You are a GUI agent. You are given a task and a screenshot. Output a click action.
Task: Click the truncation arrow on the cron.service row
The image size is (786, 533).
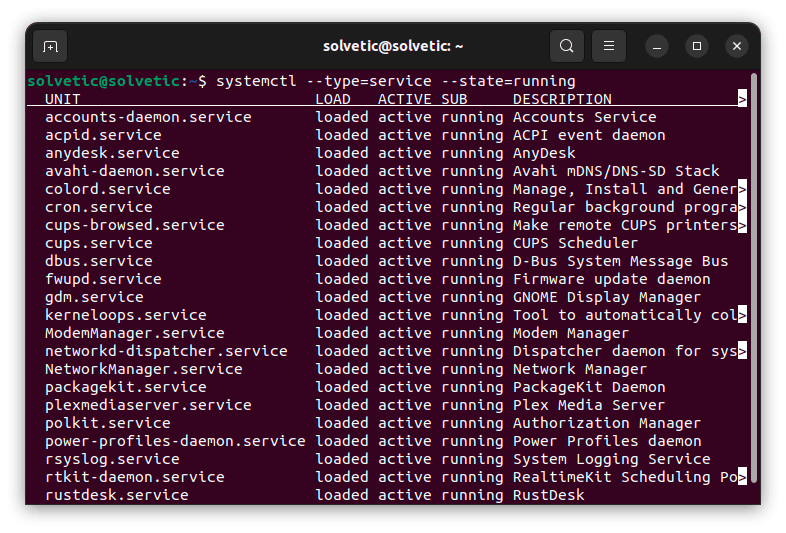(742, 207)
